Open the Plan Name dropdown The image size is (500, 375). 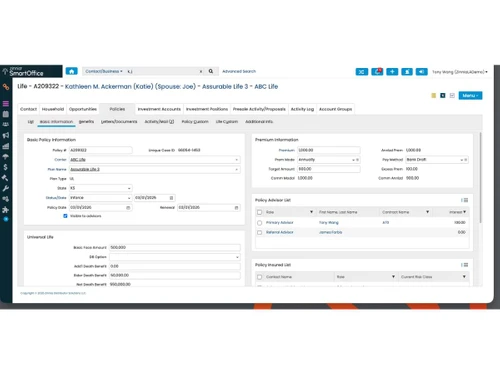tap(236, 169)
